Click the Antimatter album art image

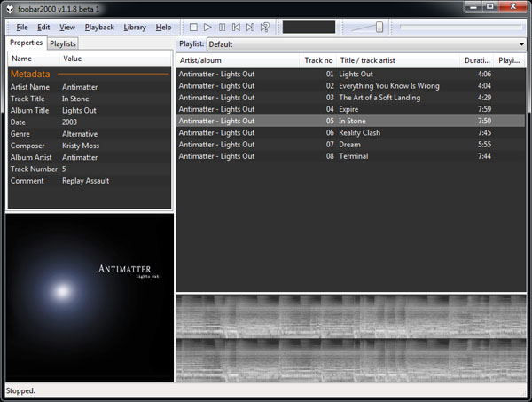[x=90, y=298]
